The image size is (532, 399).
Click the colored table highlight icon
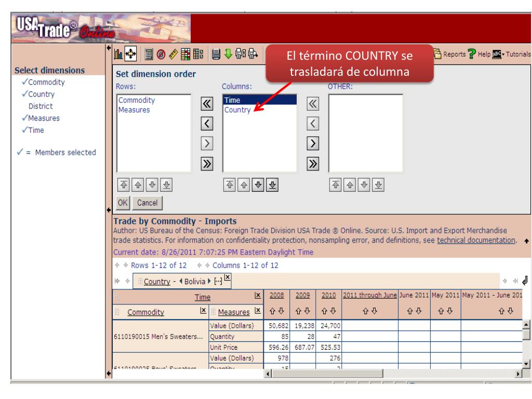click(x=185, y=54)
